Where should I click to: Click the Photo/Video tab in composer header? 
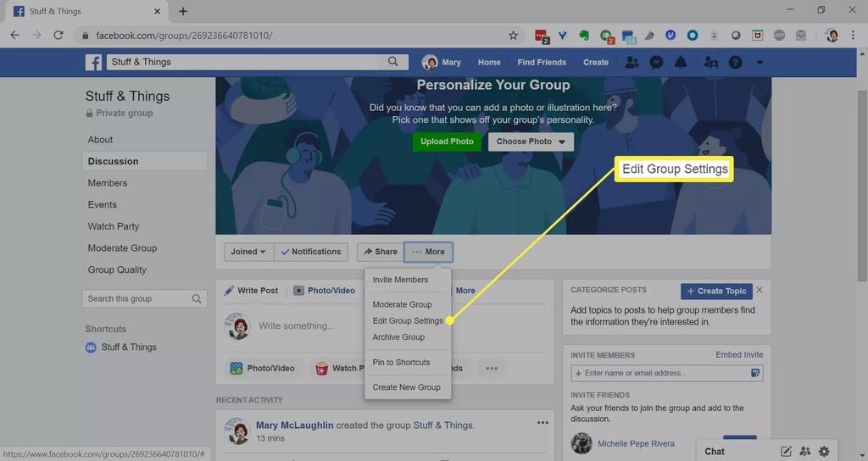pos(325,291)
